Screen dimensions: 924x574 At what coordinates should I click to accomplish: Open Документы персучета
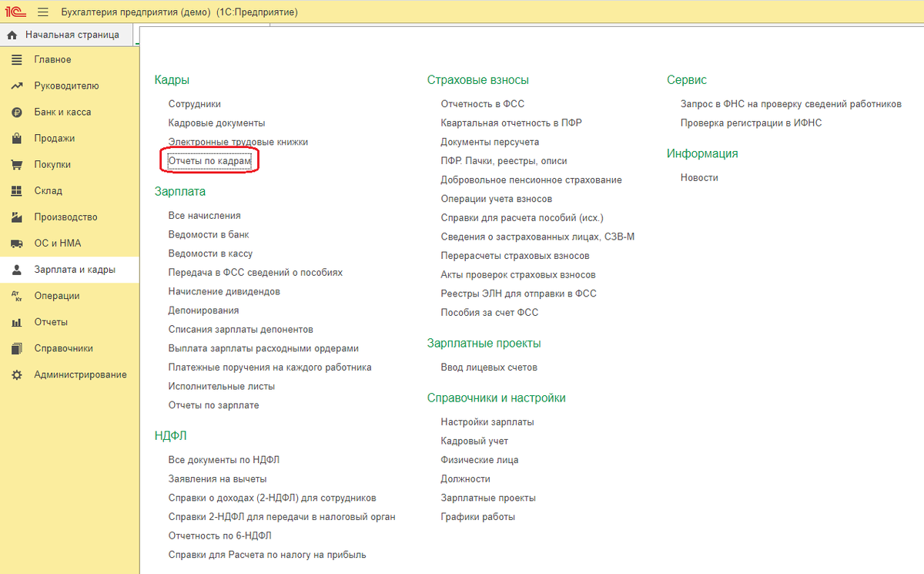490,143
